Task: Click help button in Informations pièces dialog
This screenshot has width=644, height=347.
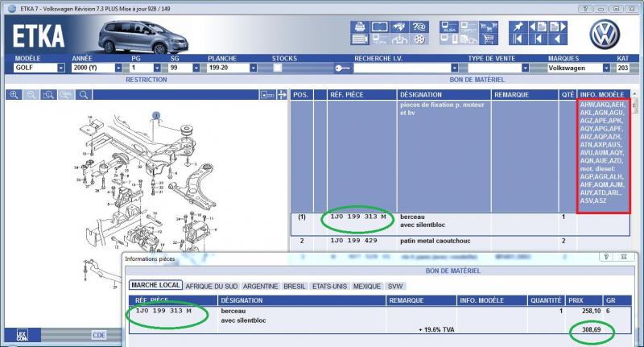Action: (606, 257)
